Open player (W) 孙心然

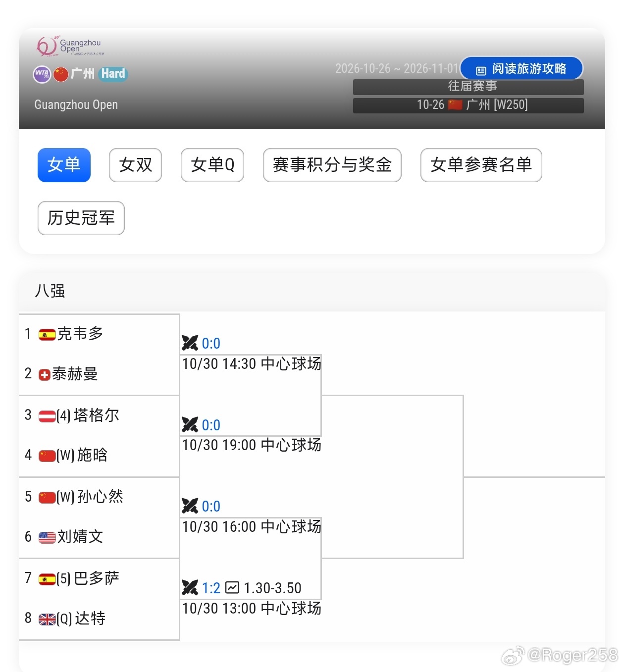coord(90,497)
